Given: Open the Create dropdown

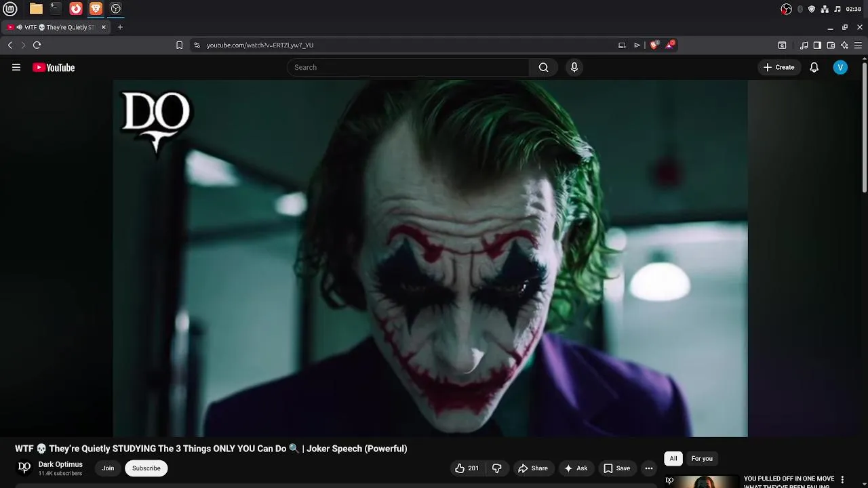Looking at the screenshot, I should 778,67.
